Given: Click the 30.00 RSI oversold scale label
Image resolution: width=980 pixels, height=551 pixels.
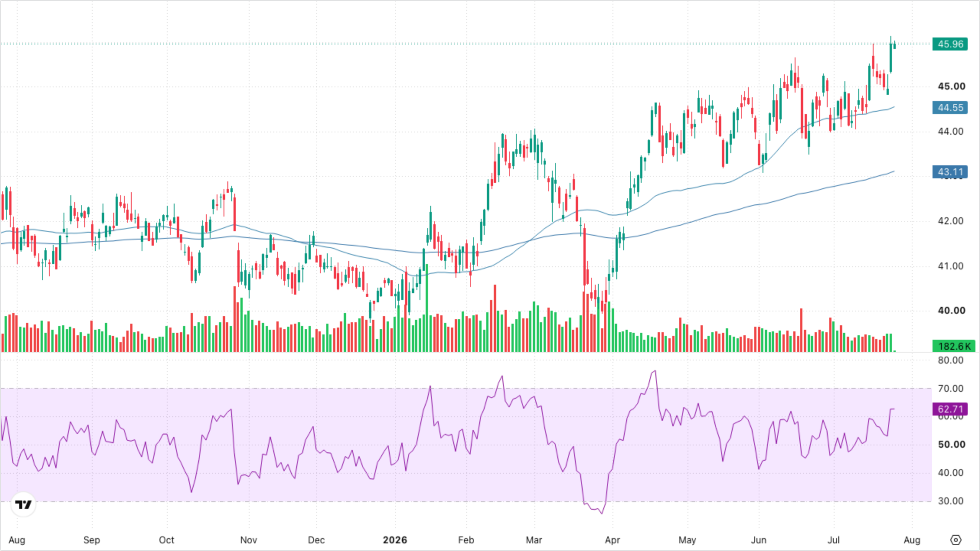Looking at the screenshot, I should [x=951, y=501].
